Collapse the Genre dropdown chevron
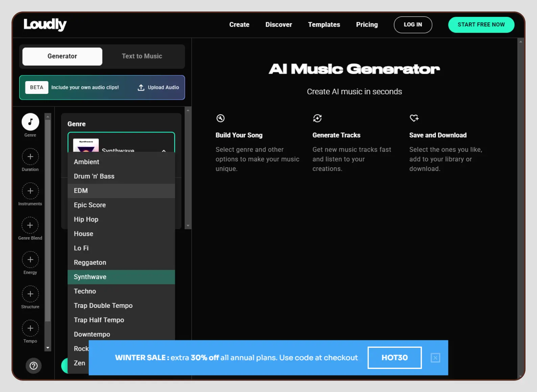This screenshot has width=537, height=392. click(164, 151)
